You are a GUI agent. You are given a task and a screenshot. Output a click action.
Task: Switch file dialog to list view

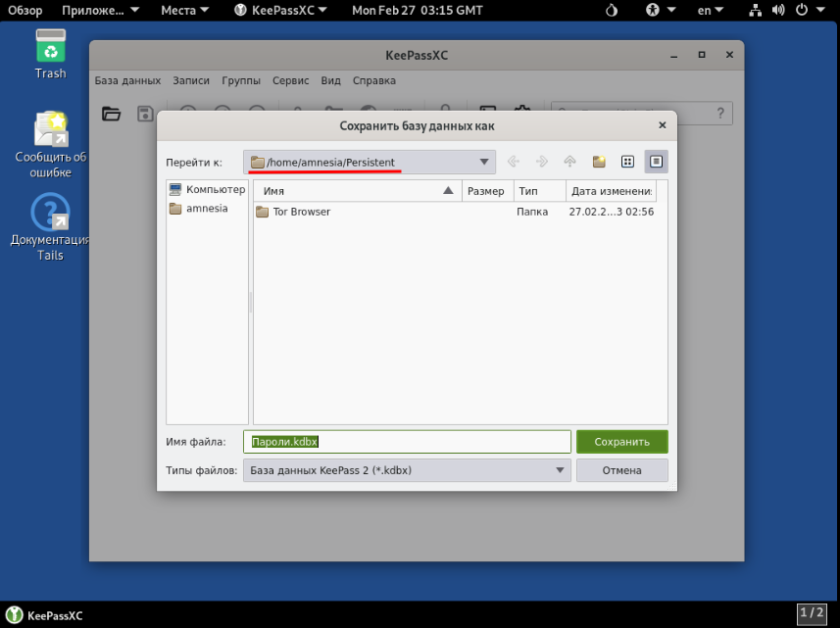coord(628,162)
